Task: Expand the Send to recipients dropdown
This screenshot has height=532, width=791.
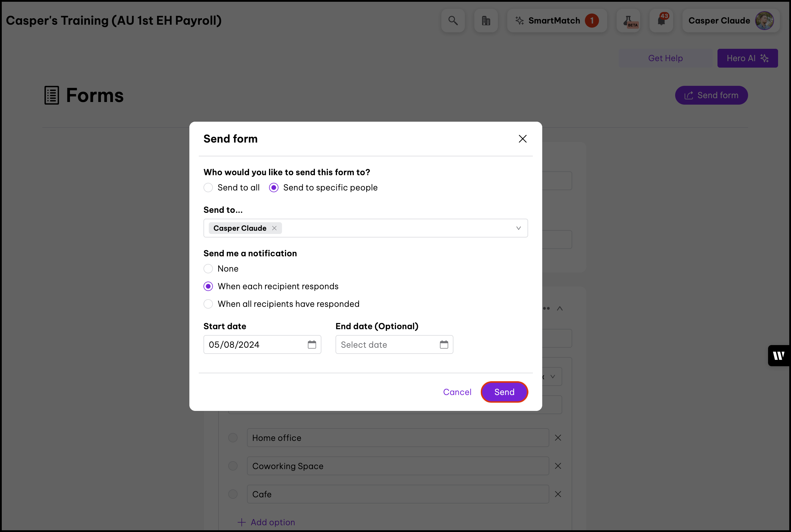Action: point(518,228)
